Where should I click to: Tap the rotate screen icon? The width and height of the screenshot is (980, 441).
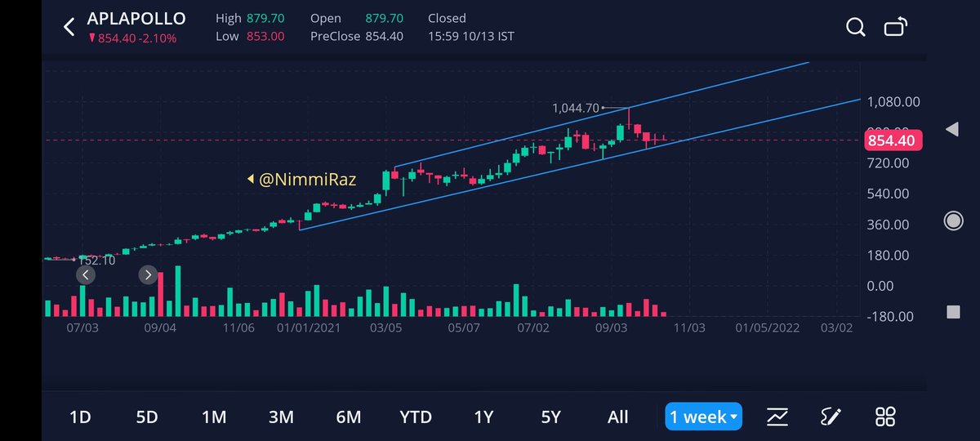point(896,27)
